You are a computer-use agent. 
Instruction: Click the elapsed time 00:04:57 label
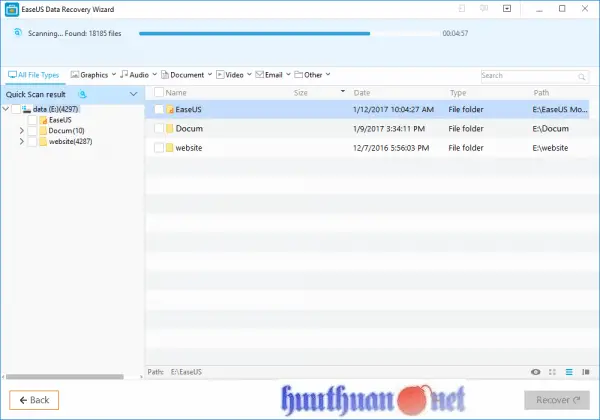click(x=455, y=33)
